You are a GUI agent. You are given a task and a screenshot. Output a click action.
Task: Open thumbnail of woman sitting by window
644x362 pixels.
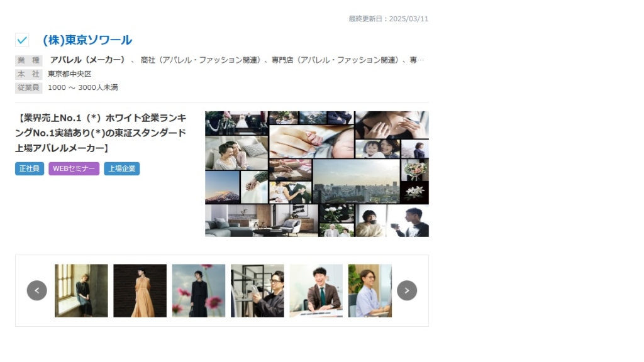[81, 290]
